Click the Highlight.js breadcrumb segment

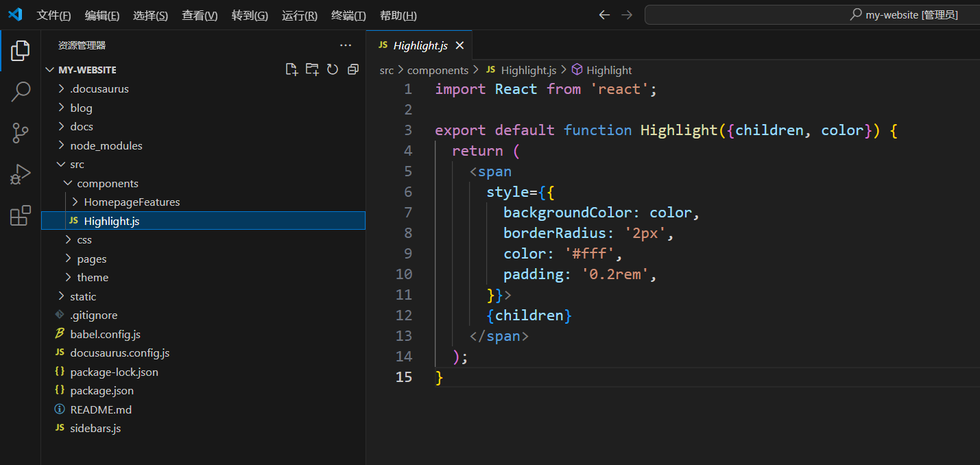tap(529, 70)
